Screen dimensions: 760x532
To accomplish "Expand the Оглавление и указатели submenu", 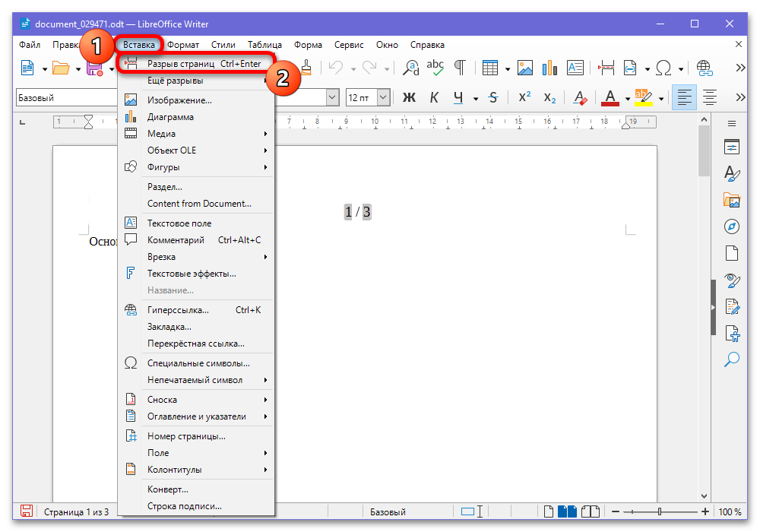I will pyautogui.click(x=196, y=416).
